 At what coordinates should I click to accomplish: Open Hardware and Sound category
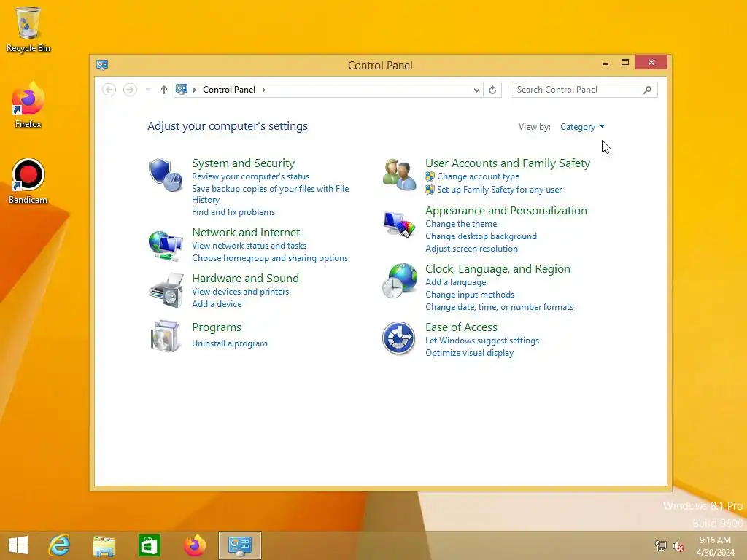[x=245, y=278]
